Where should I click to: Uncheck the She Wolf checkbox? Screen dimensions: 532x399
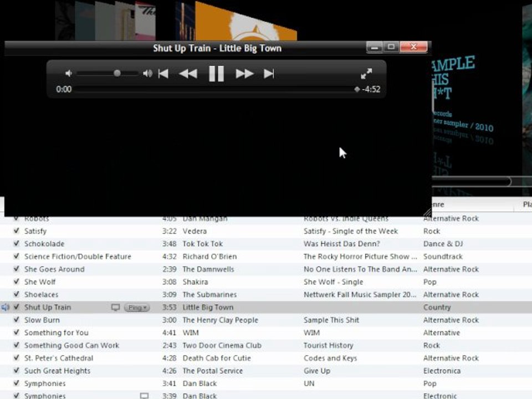[16, 282]
